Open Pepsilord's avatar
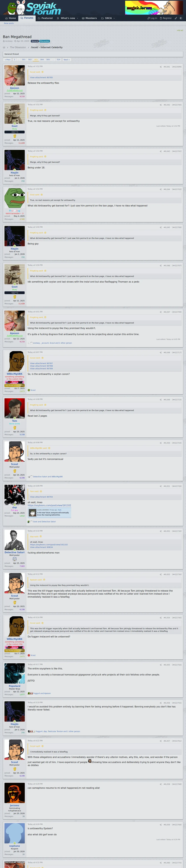This screenshot has height=868, width=186. (x=14, y=673)
